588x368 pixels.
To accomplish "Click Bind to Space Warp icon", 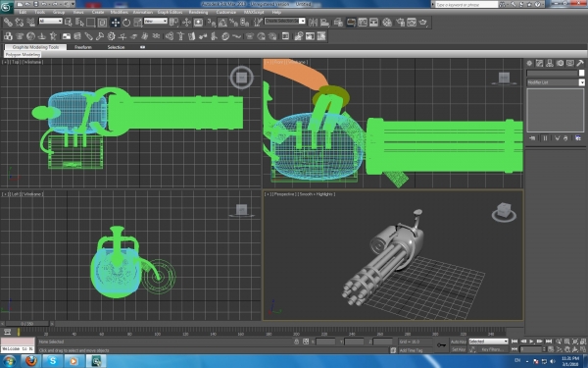I will click(x=31, y=23).
